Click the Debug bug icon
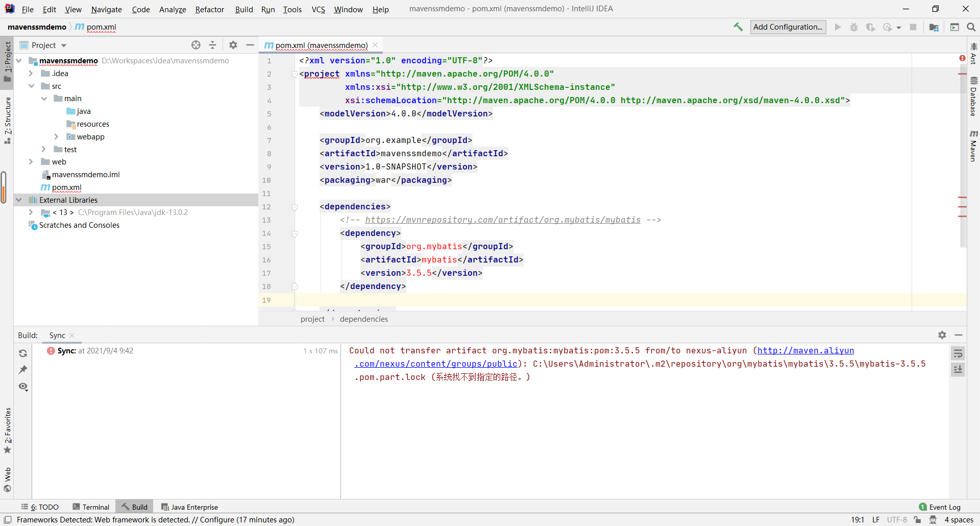This screenshot has height=526, width=980. point(854,27)
